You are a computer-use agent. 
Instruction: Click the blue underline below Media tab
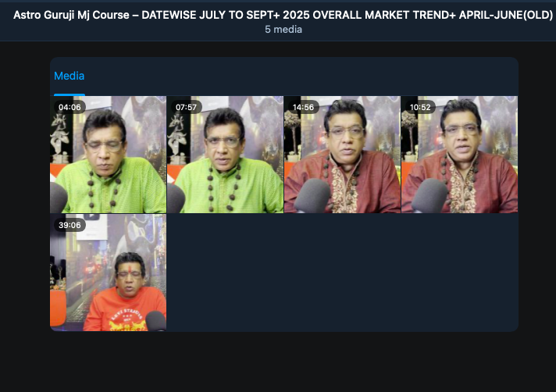(x=69, y=94)
